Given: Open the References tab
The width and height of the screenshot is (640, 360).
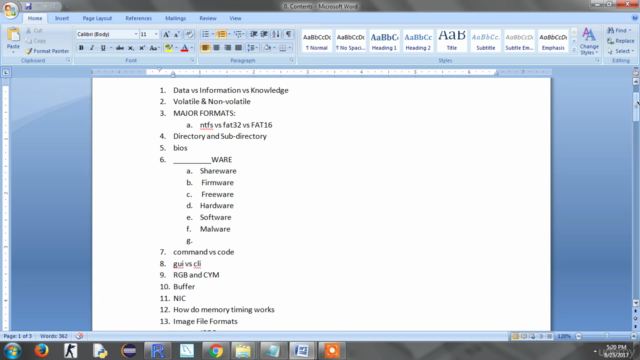Looking at the screenshot, I should [138, 18].
